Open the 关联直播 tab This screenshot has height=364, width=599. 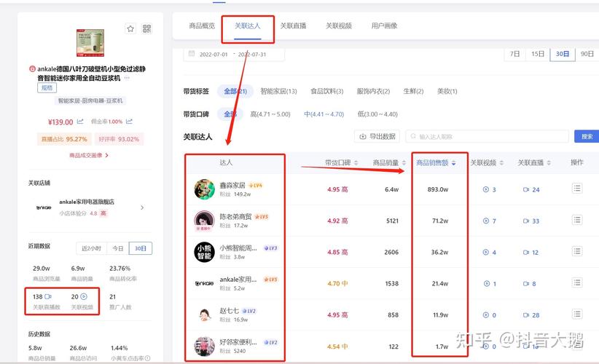293,26
